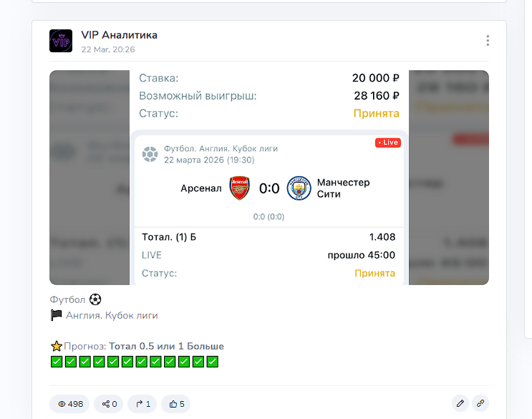Click the share icon showing 0
This screenshot has height=419, width=532.
(109, 404)
